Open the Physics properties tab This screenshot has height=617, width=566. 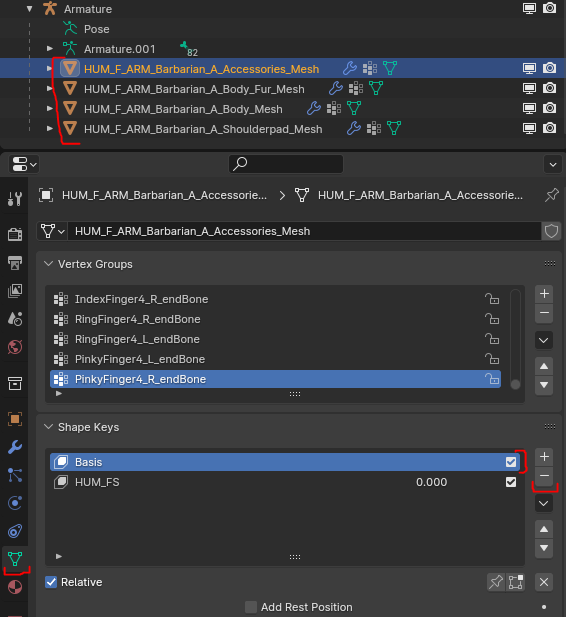point(15,503)
